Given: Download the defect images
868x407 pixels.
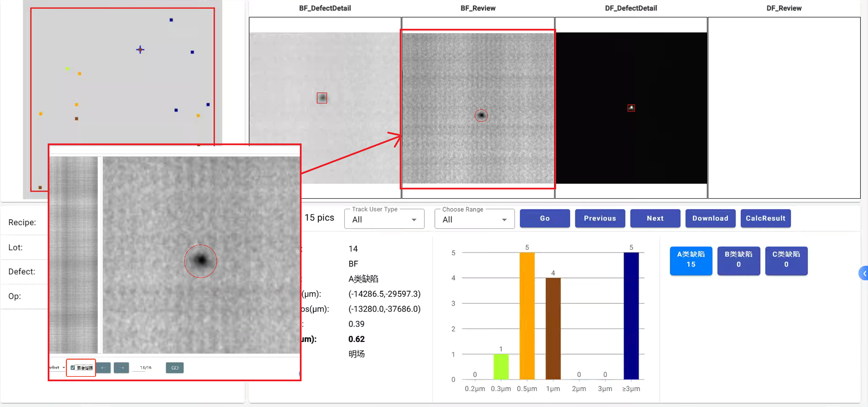Looking at the screenshot, I should tap(710, 218).
